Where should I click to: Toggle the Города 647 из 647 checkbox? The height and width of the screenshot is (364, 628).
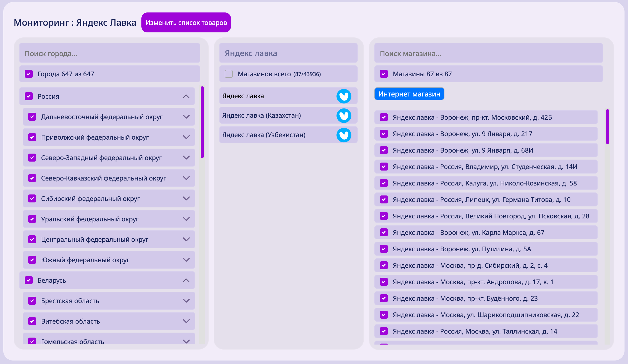click(x=29, y=74)
